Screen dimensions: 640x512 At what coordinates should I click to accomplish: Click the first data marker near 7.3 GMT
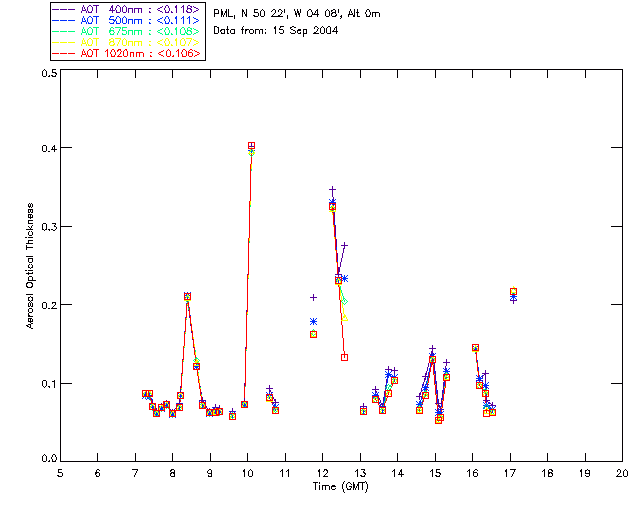[x=146, y=394]
